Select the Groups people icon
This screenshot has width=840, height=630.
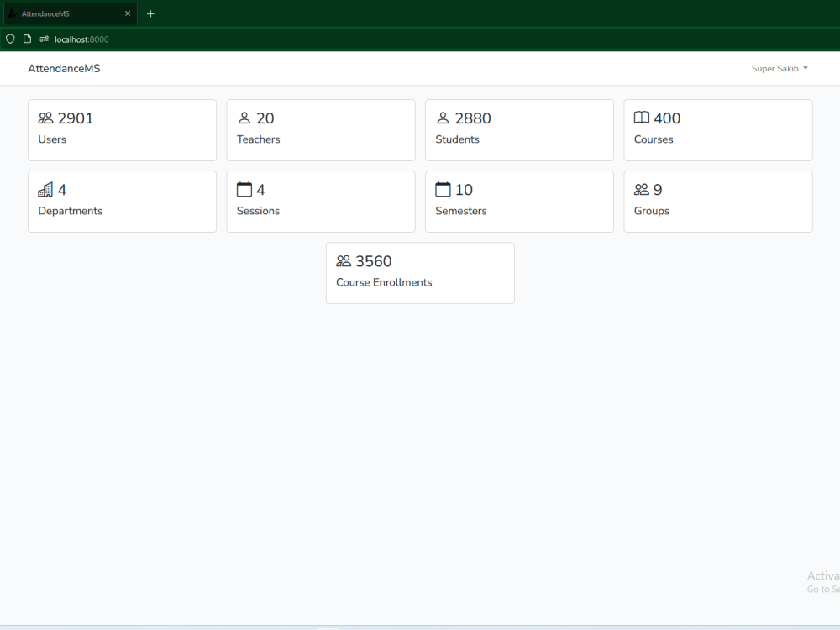[643, 189]
